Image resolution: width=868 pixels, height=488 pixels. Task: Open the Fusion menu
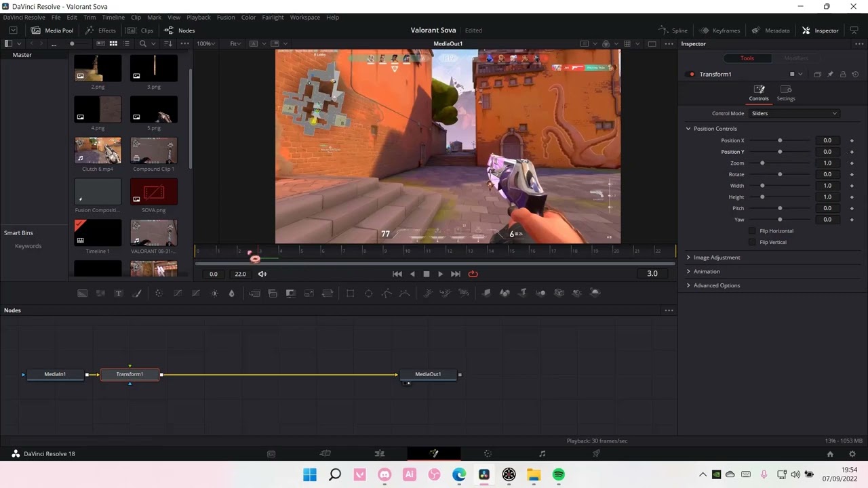(226, 17)
